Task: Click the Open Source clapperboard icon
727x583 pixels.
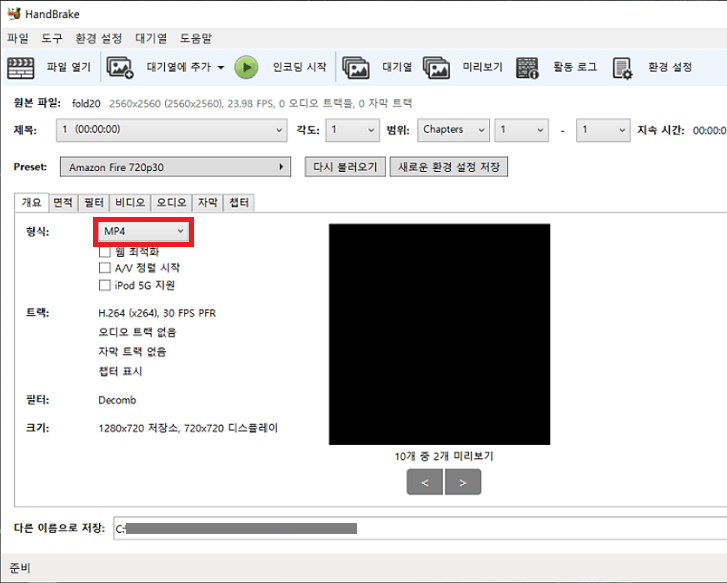Action: point(20,68)
